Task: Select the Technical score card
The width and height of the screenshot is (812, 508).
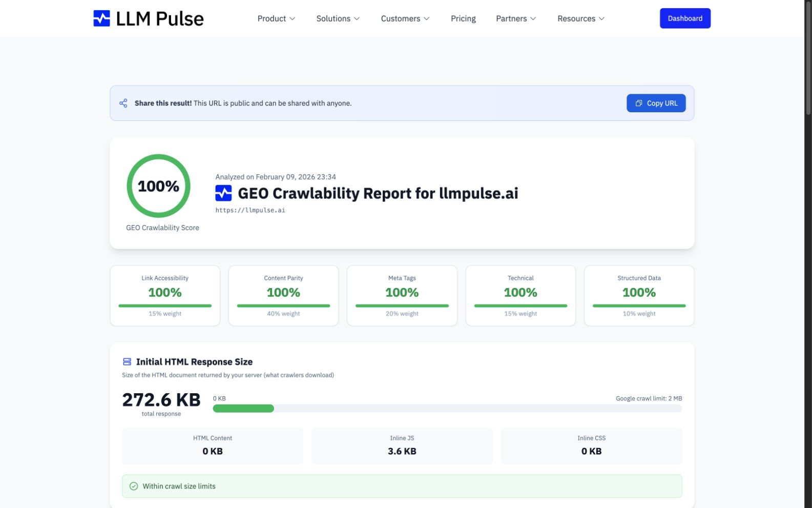Action: click(x=520, y=295)
